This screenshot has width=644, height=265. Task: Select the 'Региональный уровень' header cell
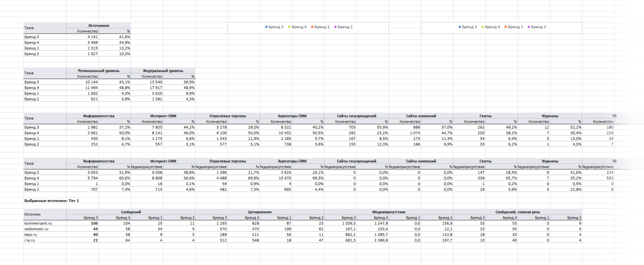point(99,71)
